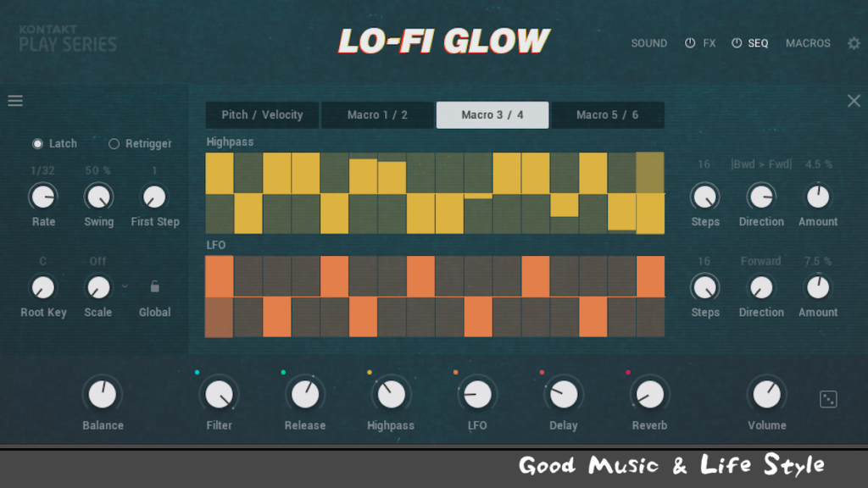The width and height of the screenshot is (868, 488).
Task: Click the Reverb macro knob
Action: 649,395
